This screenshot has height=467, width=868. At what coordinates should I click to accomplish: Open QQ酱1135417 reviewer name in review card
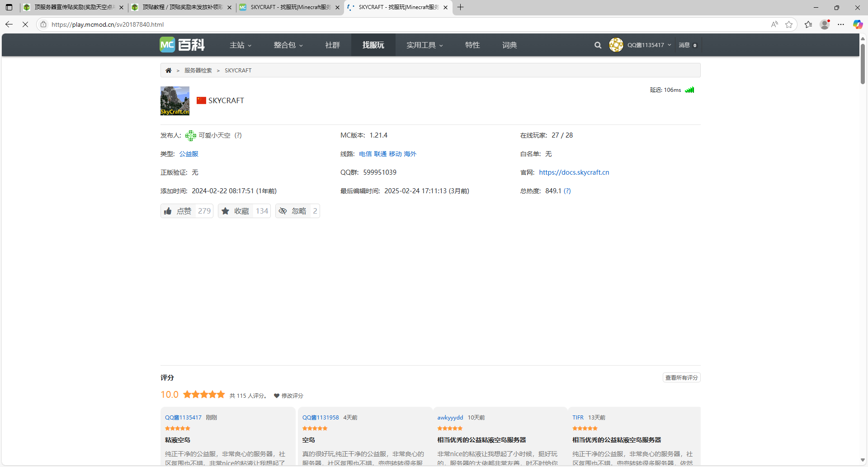(183, 417)
